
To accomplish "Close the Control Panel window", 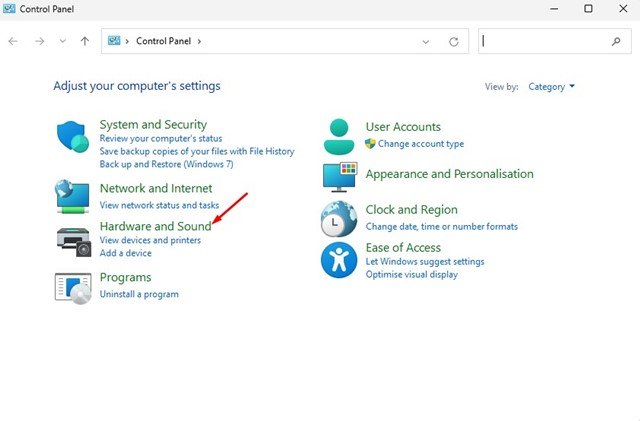I will pyautogui.click(x=623, y=9).
